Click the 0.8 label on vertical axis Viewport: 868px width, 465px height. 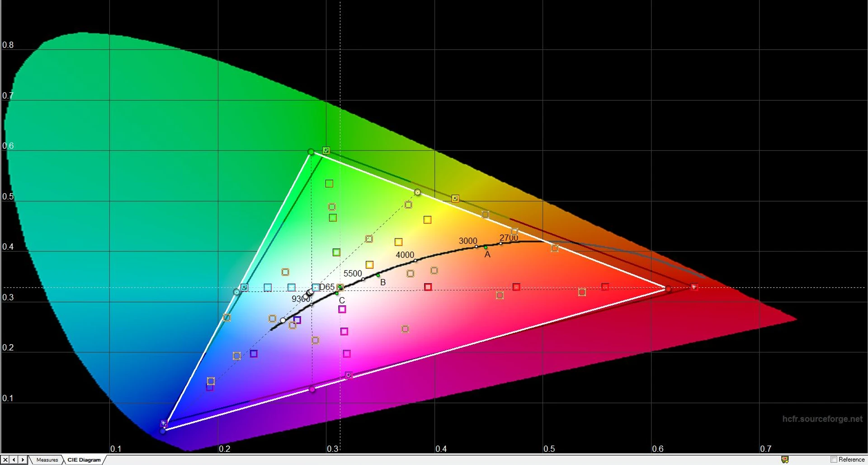click(x=8, y=45)
